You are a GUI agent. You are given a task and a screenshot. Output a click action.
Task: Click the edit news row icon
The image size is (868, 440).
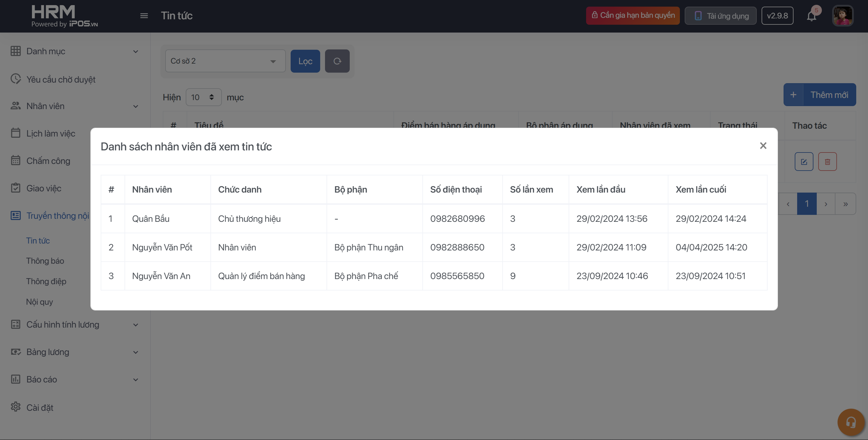point(804,162)
